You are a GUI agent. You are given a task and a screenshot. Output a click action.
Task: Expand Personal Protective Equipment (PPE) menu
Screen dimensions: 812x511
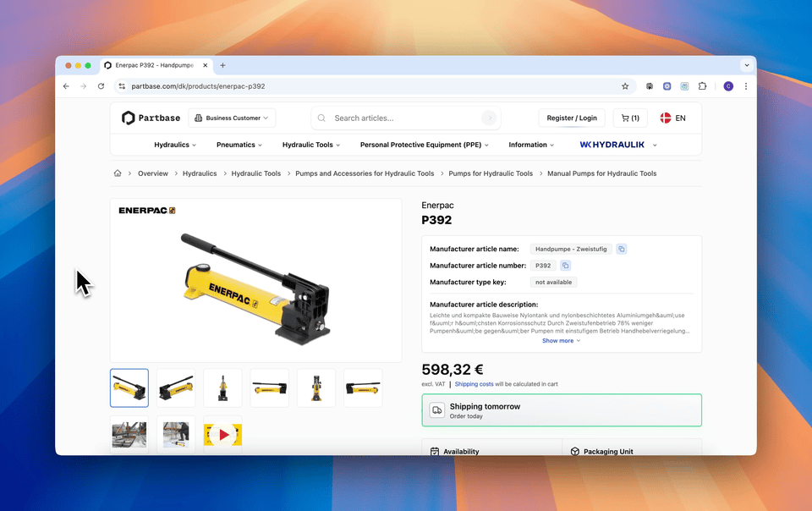pyautogui.click(x=425, y=145)
